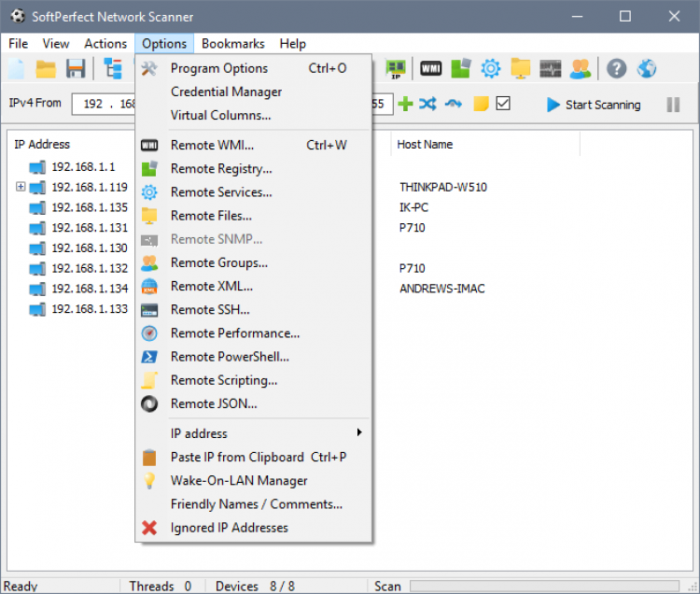
Task: Select row 192.168.1.1
Action: [83, 167]
